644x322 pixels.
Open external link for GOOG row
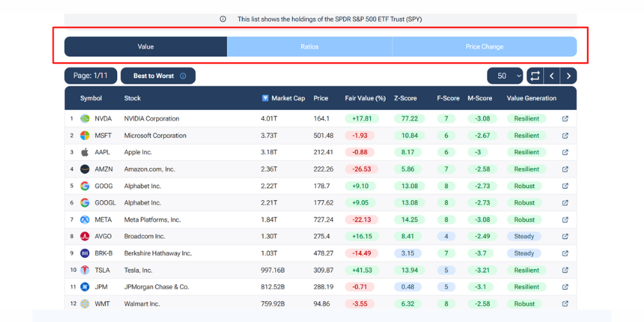pyautogui.click(x=565, y=186)
